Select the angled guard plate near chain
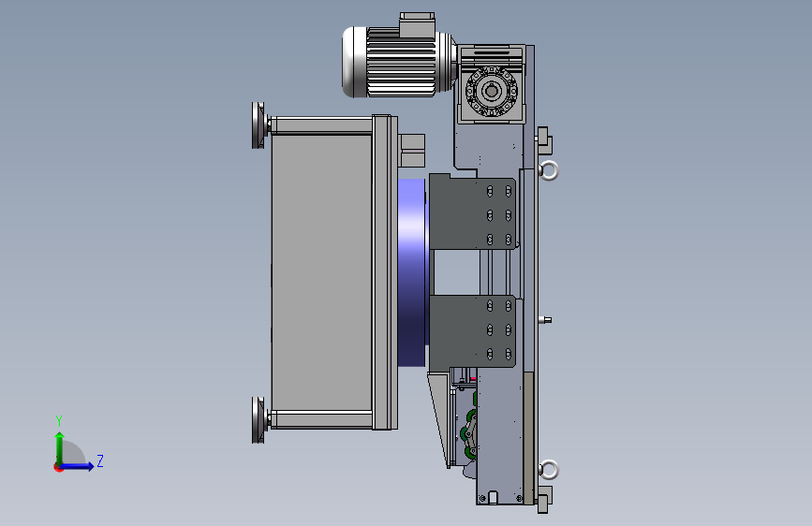Viewport: 812px width, 526px height. click(439, 420)
